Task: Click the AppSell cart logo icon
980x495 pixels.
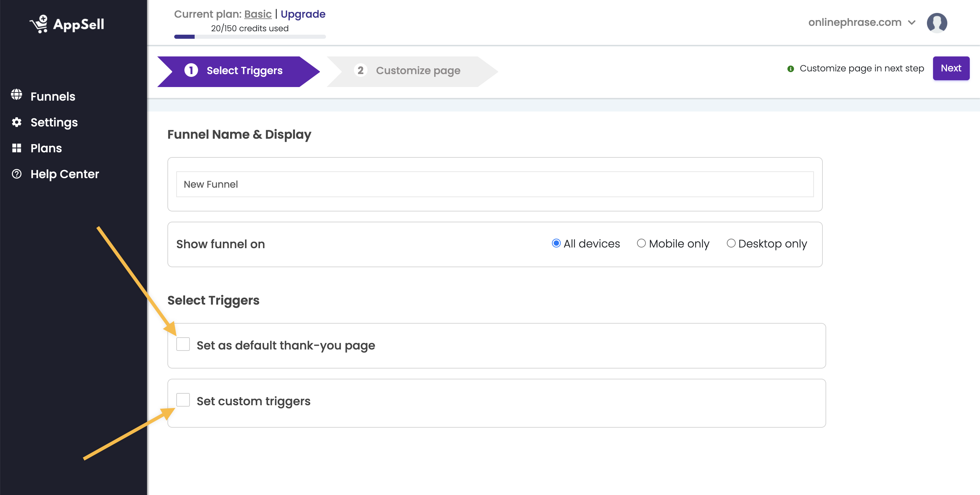Action: [x=39, y=24]
